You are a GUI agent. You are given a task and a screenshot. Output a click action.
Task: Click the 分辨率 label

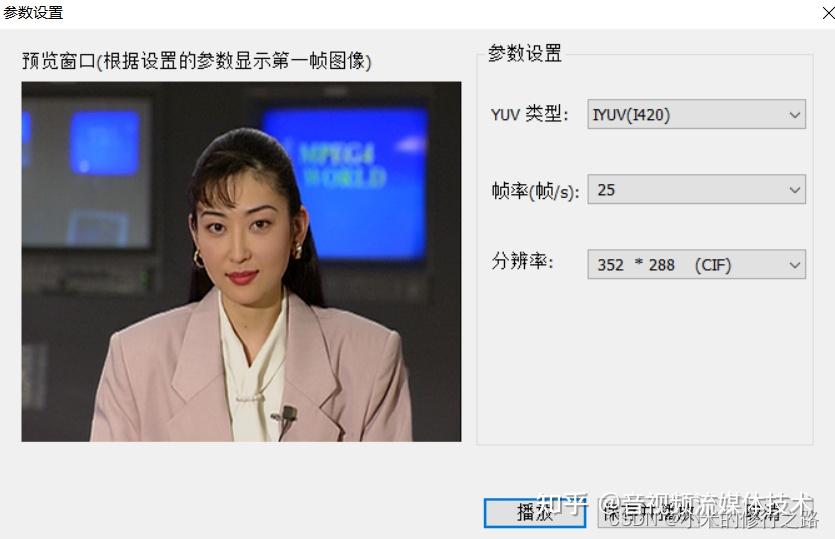(x=522, y=262)
